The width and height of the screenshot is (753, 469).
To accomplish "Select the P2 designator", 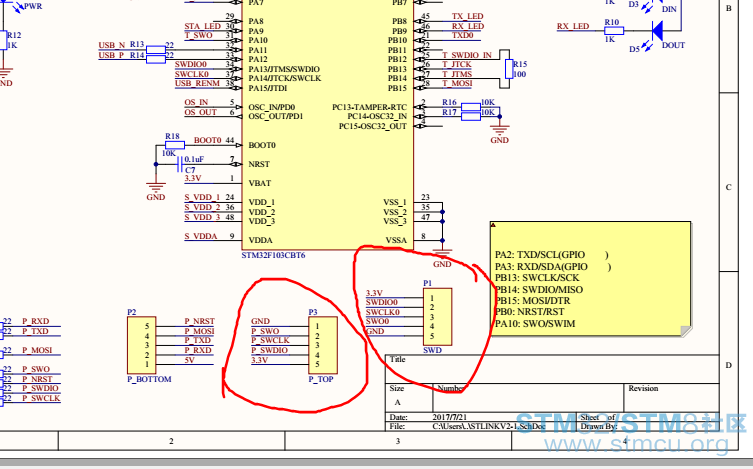I will [132, 312].
